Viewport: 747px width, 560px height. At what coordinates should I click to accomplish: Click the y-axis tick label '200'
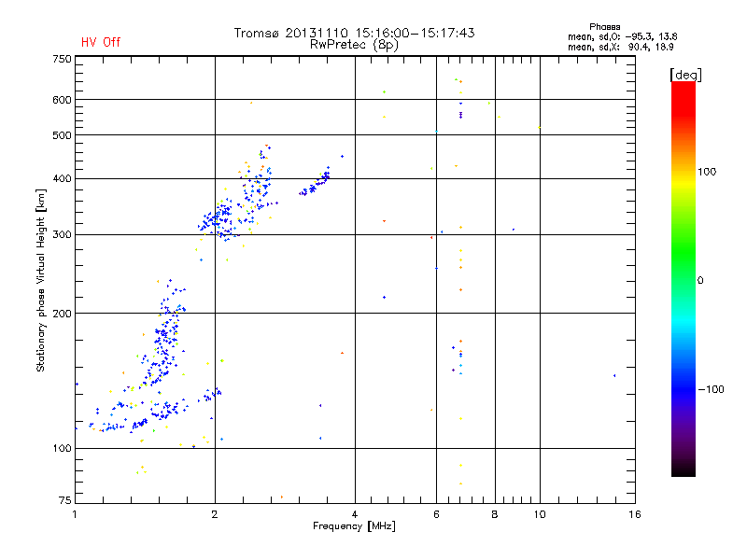62,314
